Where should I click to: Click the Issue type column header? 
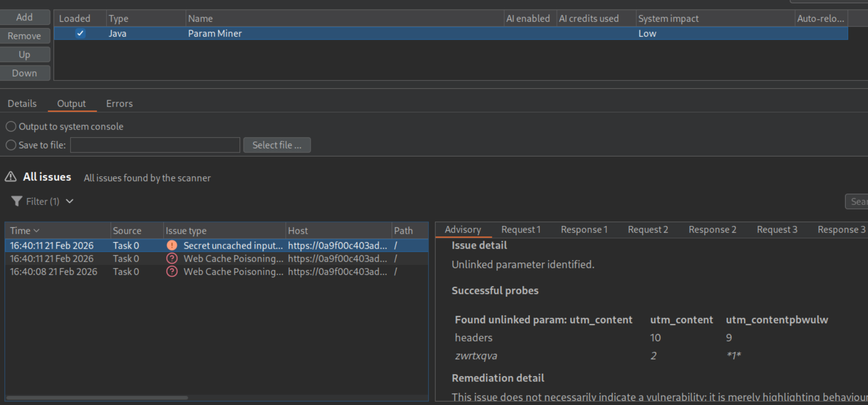[186, 231]
